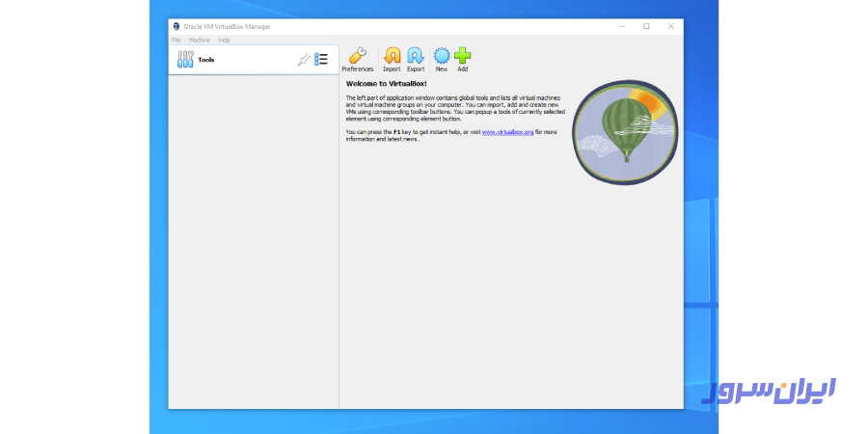
Task: Click the hot air balloon illustration
Action: point(625,132)
